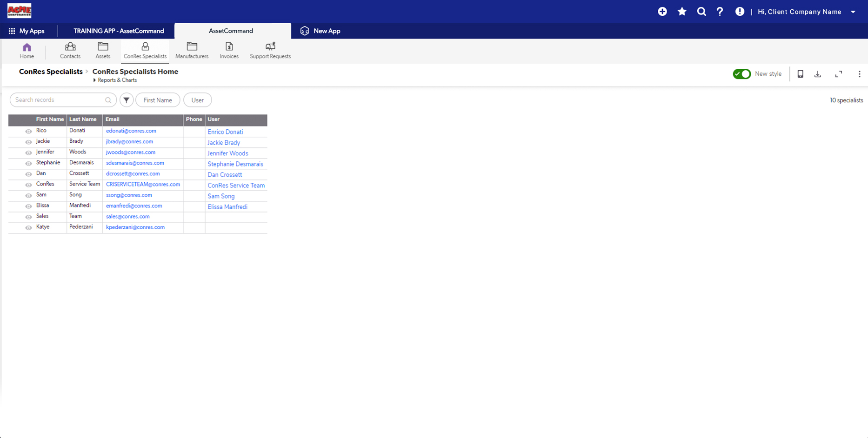Open help question mark icon
Viewport: 868px width, 438px height.
coord(720,12)
